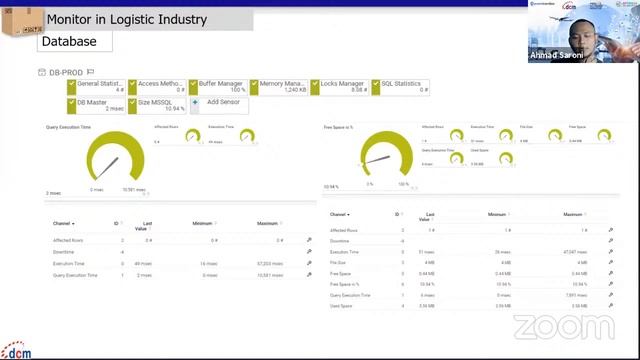Sort by Channel in the Query Execution Time panel table

click(64, 224)
